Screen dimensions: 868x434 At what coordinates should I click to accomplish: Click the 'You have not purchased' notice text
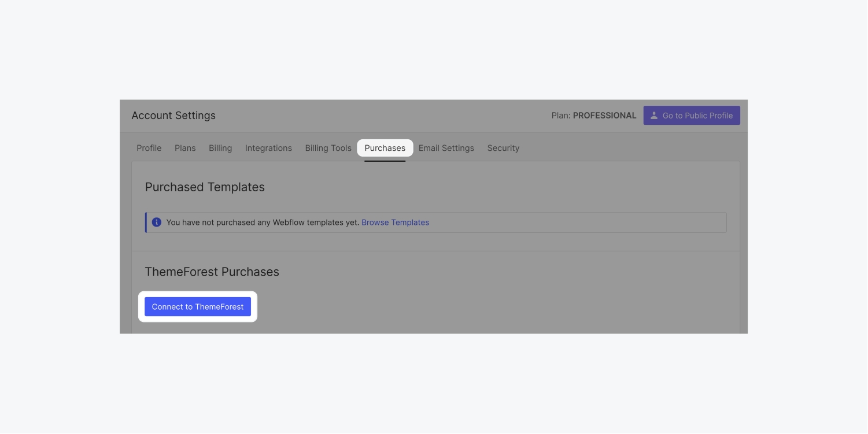point(263,222)
